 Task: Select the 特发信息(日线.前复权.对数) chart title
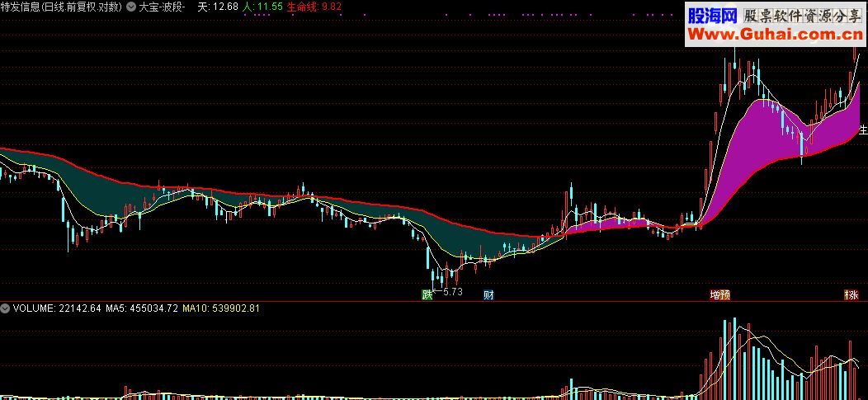(x=62, y=7)
